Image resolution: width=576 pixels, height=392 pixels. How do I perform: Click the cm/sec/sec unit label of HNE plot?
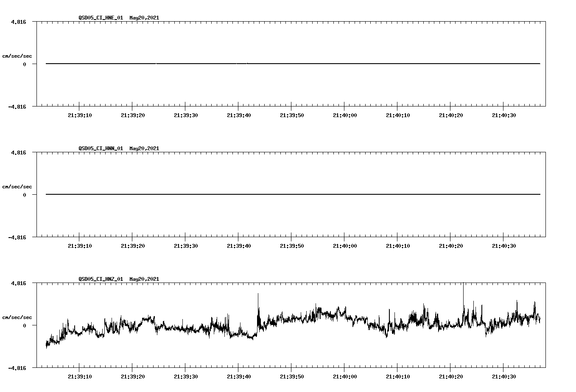[17, 56]
